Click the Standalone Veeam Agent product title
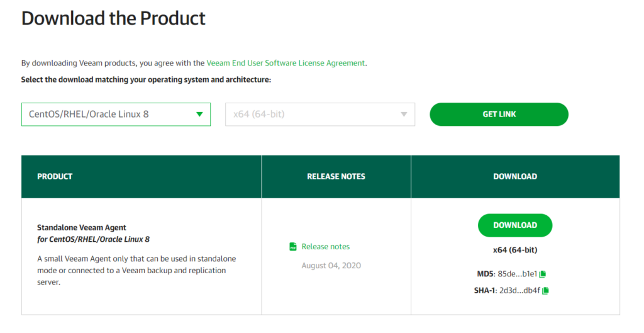 82,227
